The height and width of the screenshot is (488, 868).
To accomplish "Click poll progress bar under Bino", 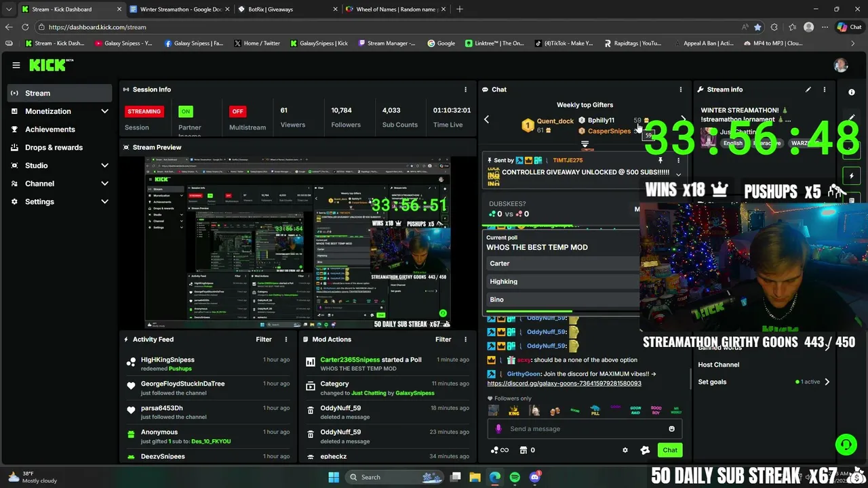I will point(563,312).
